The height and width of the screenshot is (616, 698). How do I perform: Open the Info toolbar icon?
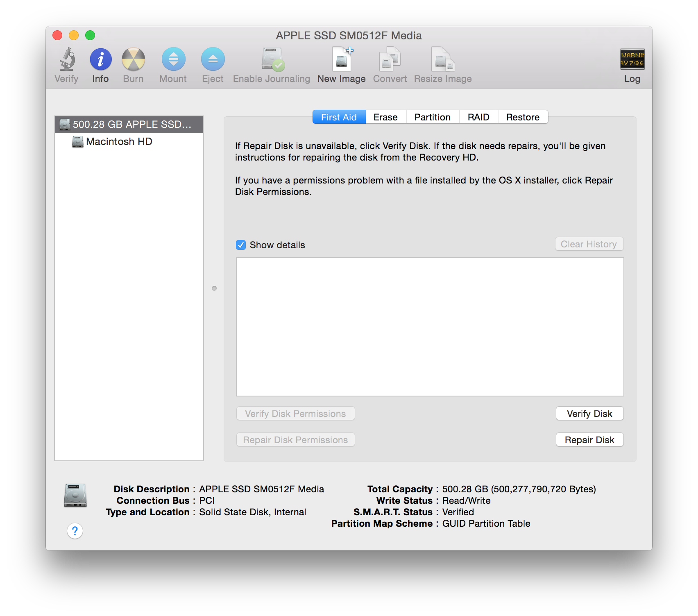100,60
